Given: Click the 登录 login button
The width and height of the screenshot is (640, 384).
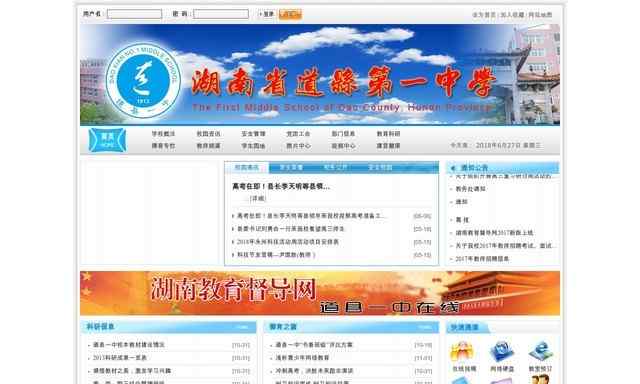Looking at the screenshot, I should 266,14.
